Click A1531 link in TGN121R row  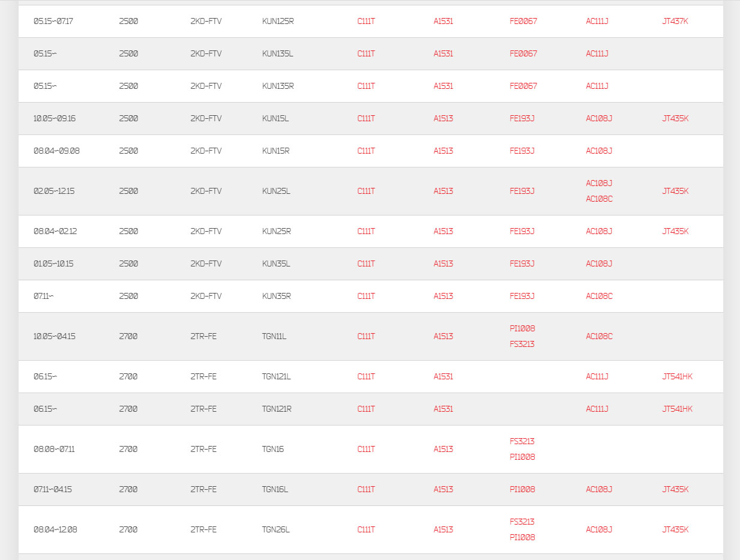[444, 409]
